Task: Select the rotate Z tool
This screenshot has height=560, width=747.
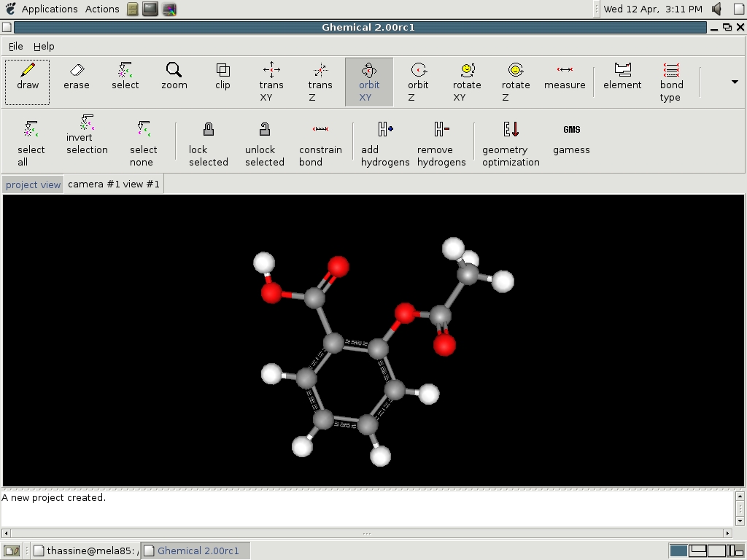Action: pos(516,82)
